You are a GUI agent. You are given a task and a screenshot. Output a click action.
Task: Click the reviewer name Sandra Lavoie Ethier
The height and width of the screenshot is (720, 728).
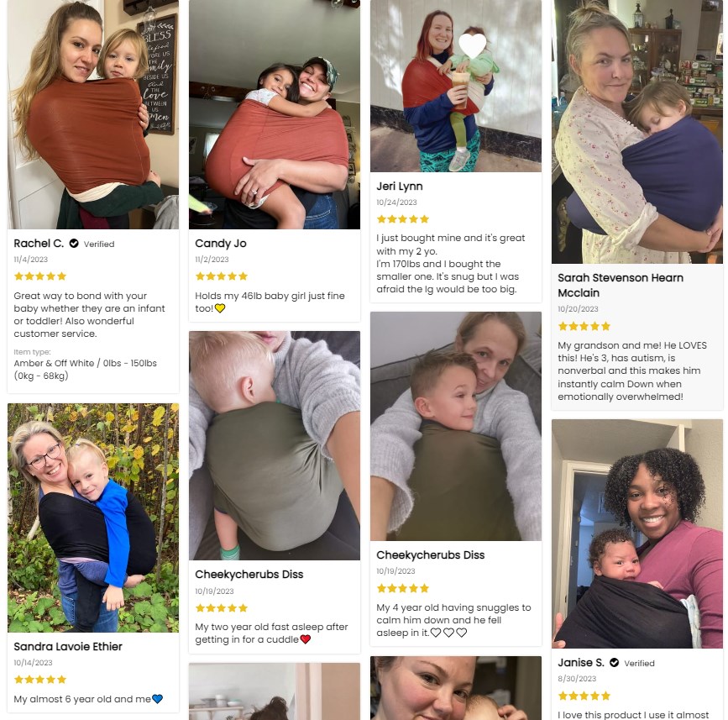pos(68,647)
